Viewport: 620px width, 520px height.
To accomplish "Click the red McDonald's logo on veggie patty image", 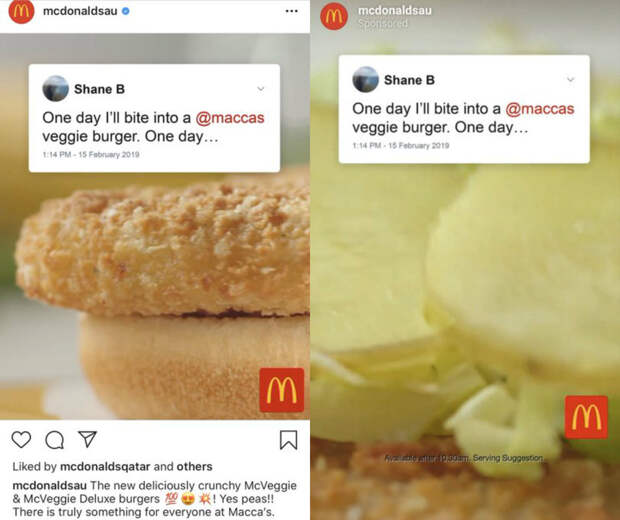I will click(282, 390).
